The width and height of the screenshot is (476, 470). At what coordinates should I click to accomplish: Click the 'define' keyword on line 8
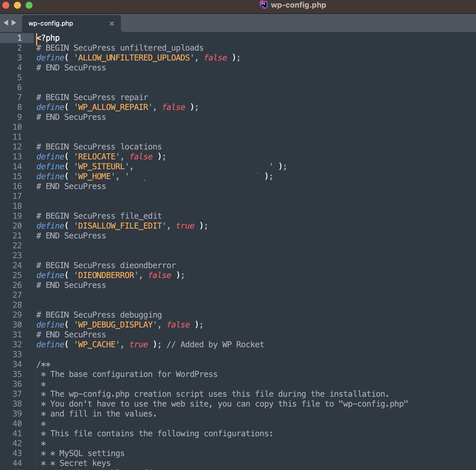pos(50,107)
